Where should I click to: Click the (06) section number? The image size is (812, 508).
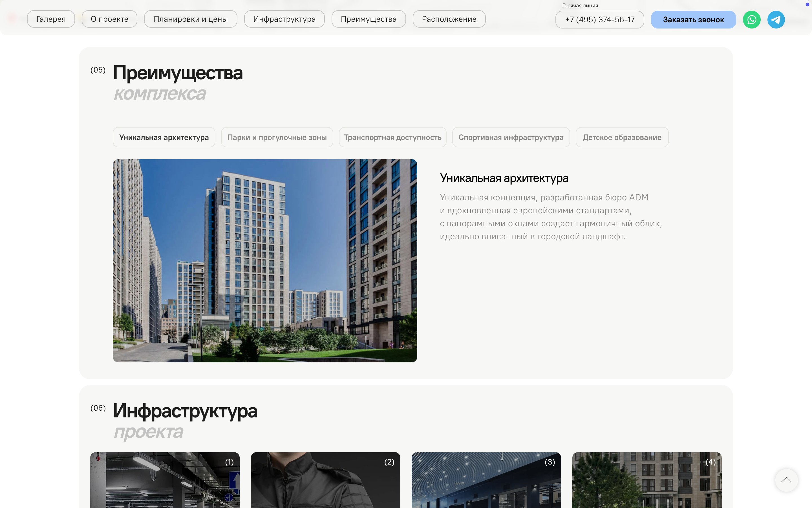point(98,408)
